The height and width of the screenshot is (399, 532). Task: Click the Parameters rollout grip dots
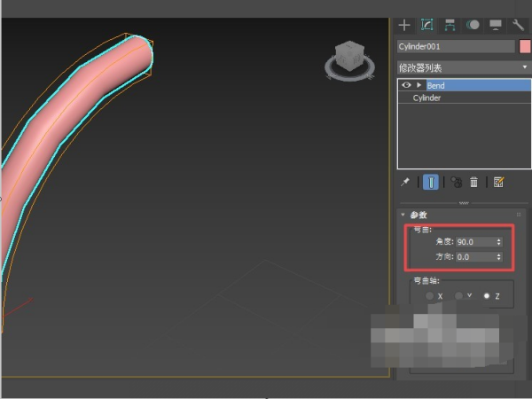click(x=519, y=215)
